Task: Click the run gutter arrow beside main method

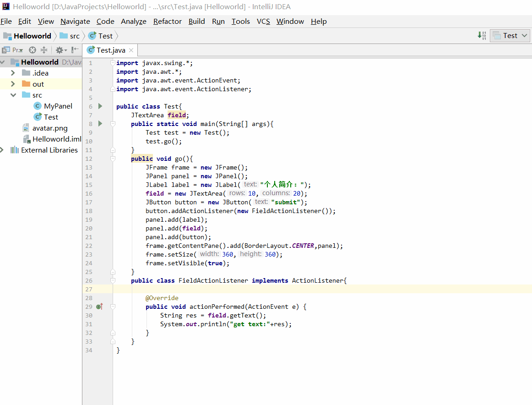Action: [100, 124]
